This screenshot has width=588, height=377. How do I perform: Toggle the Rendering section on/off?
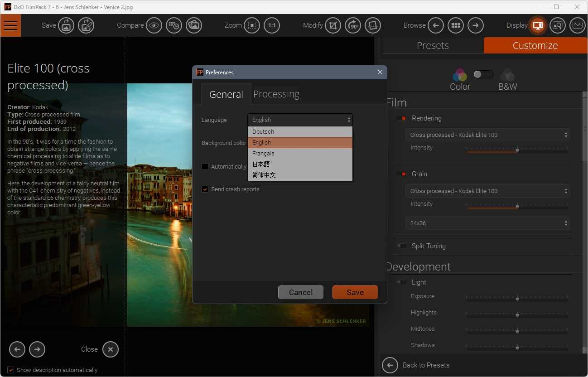(x=401, y=118)
